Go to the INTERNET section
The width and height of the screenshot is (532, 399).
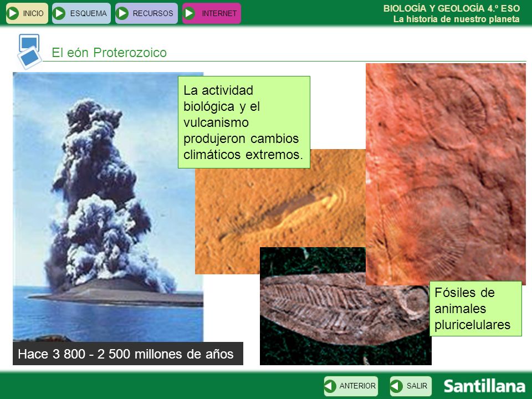pos(211,13)
